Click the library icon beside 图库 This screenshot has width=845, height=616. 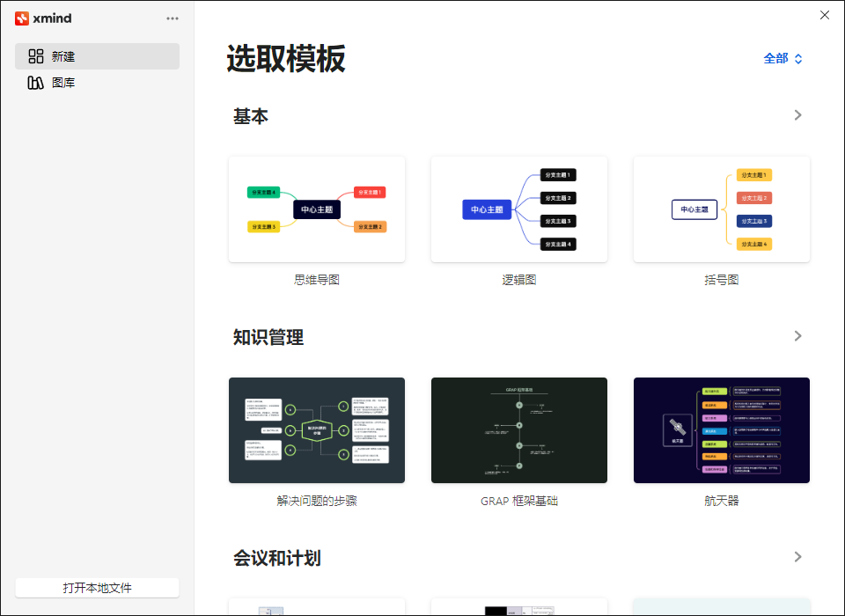point(35,82)
